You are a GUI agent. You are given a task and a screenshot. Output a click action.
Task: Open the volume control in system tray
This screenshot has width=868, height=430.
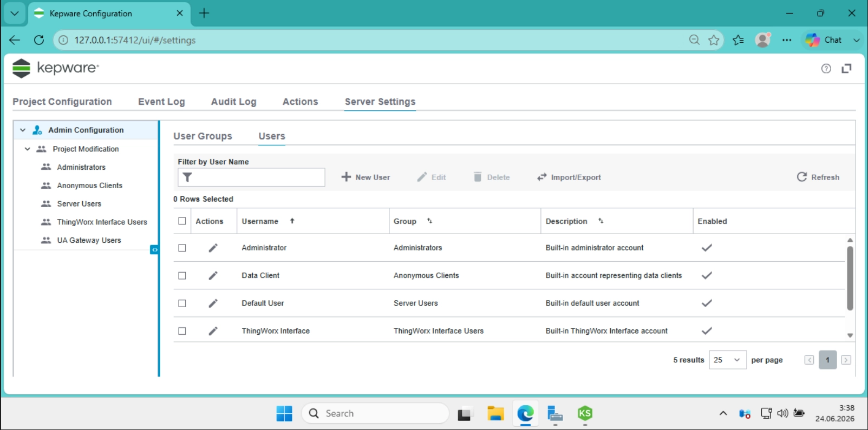[782, 414]
